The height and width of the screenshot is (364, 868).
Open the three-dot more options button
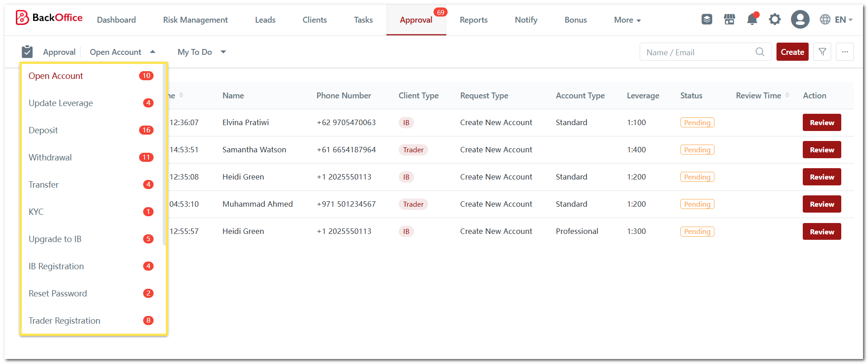click(x=845, y=52)
